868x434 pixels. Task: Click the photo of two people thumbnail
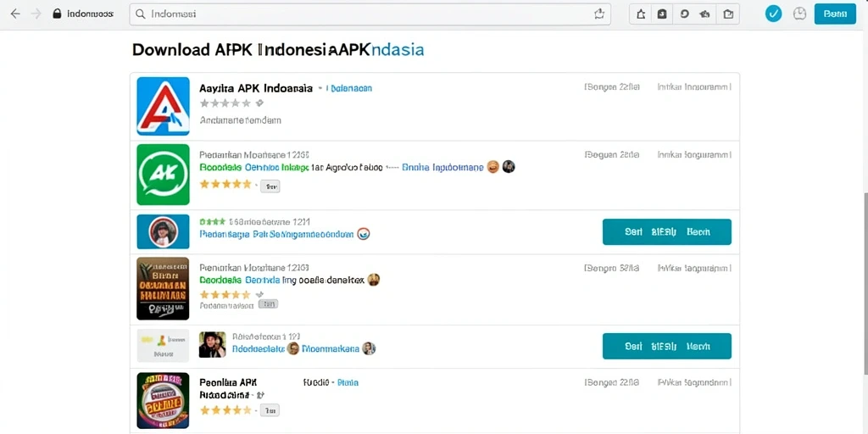click(x=213, y=344)
